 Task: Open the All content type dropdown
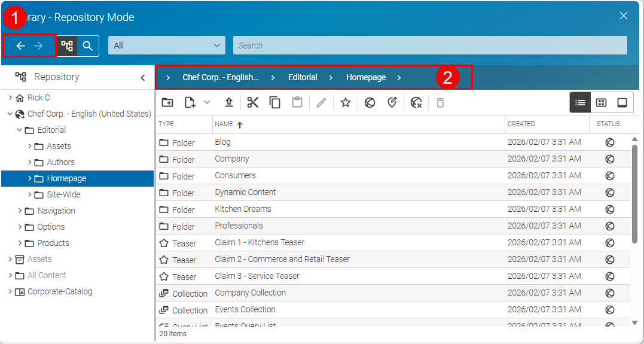click(166, 45)
